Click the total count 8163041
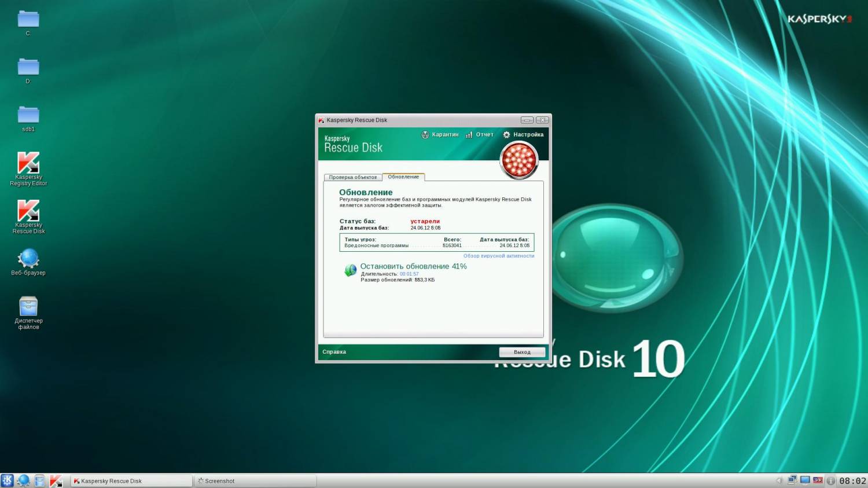 [x=452, y=245]
